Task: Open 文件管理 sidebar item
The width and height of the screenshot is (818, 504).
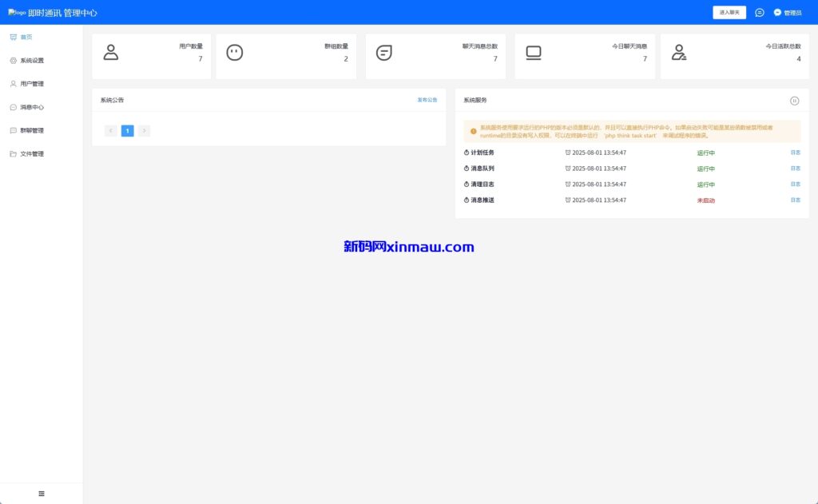Action: coord(31,153)
